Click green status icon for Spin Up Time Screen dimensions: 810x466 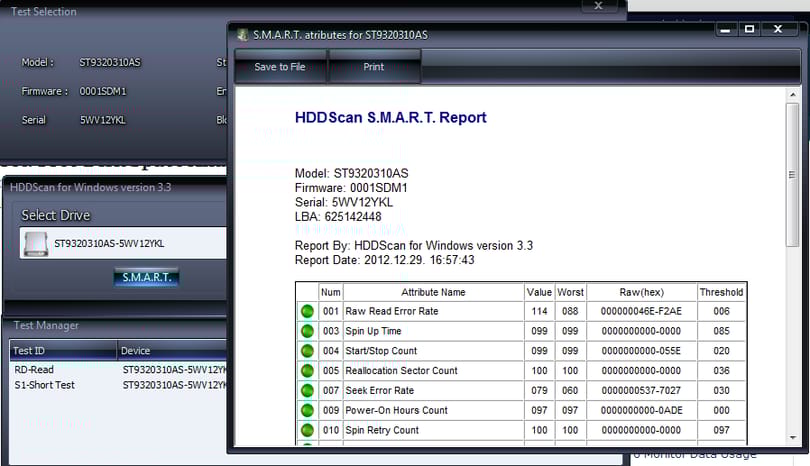[x=307, y=331]
